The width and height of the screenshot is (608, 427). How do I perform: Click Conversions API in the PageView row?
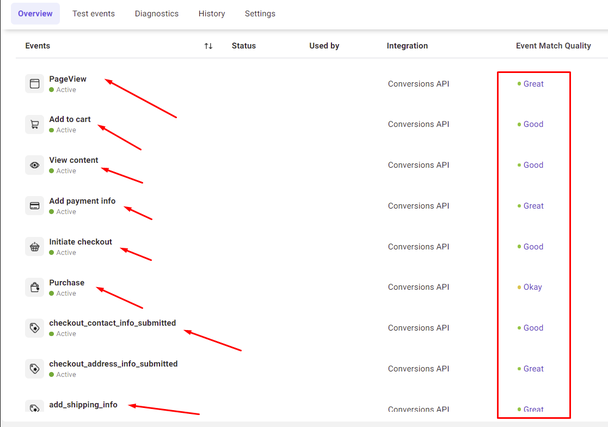(418, 84)
